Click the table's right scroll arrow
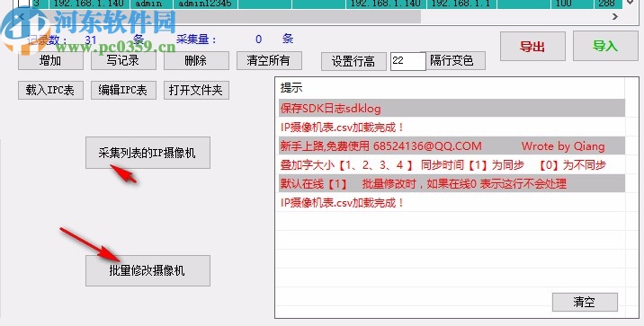The width and height of the screenshot is (644, 326). tap(615, 17)
